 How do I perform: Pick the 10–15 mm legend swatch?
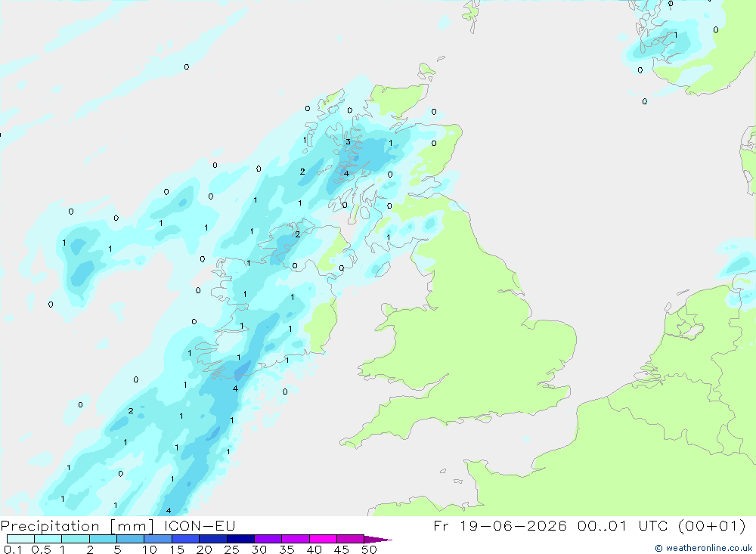point(158,539)
